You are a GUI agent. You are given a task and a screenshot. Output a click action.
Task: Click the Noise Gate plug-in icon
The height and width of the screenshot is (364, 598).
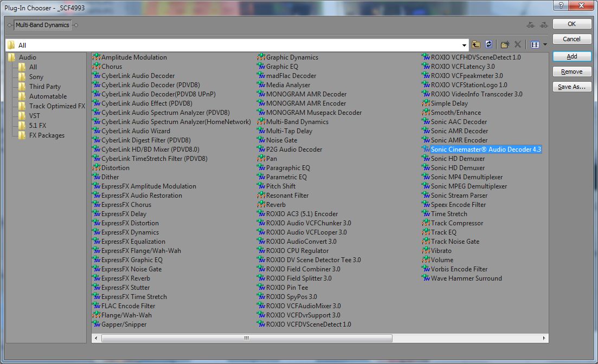pos(261,140)
